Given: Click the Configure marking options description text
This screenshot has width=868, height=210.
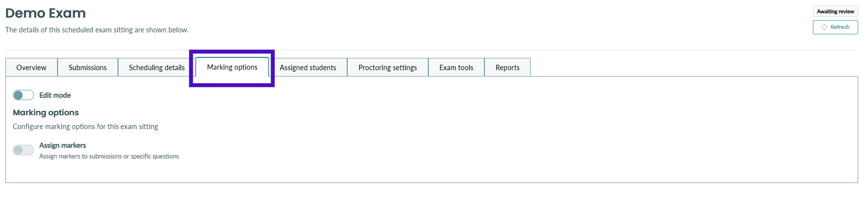Looking at the screenshot, I should 86,127.
